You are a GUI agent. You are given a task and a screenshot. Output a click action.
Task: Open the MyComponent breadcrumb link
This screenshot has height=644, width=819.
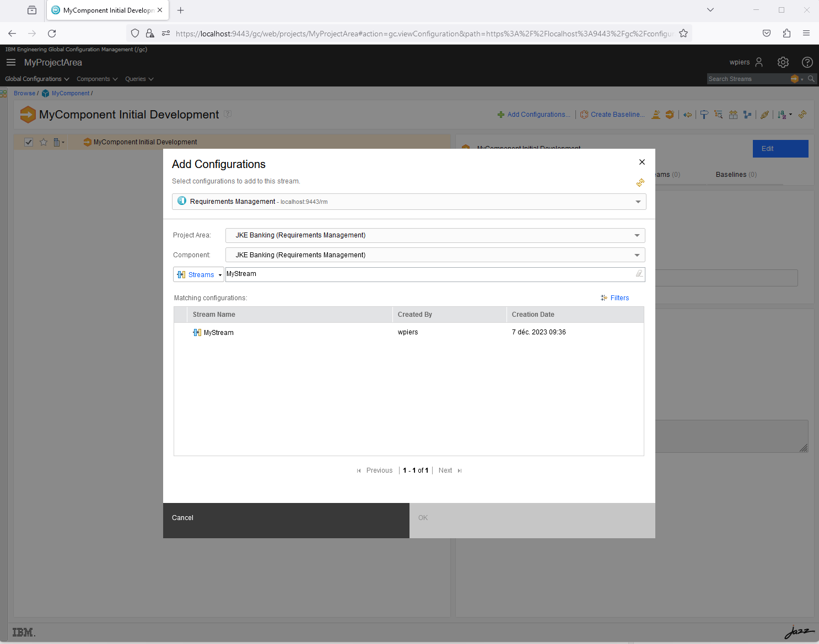[71, 93]
